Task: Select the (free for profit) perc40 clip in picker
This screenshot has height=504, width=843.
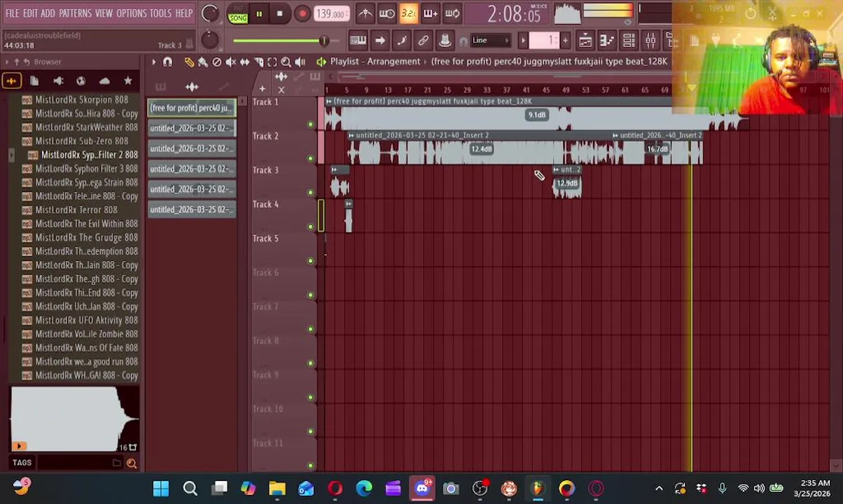Action: (191, 108)
